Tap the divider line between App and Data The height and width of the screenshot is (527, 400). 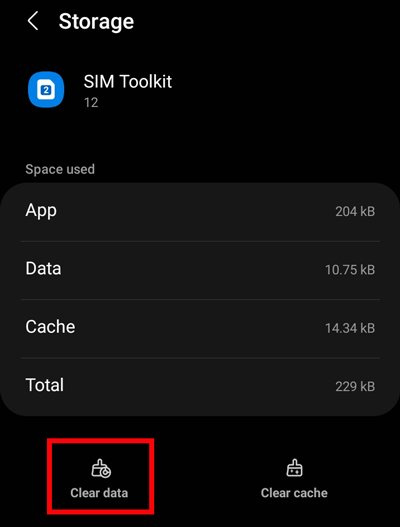pyautogui.click(x=200, y=241)
